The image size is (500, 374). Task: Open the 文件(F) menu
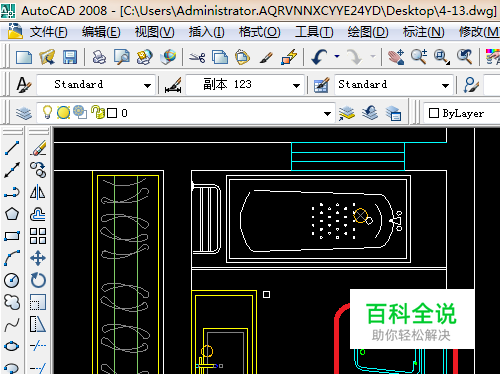pos(48,32)
